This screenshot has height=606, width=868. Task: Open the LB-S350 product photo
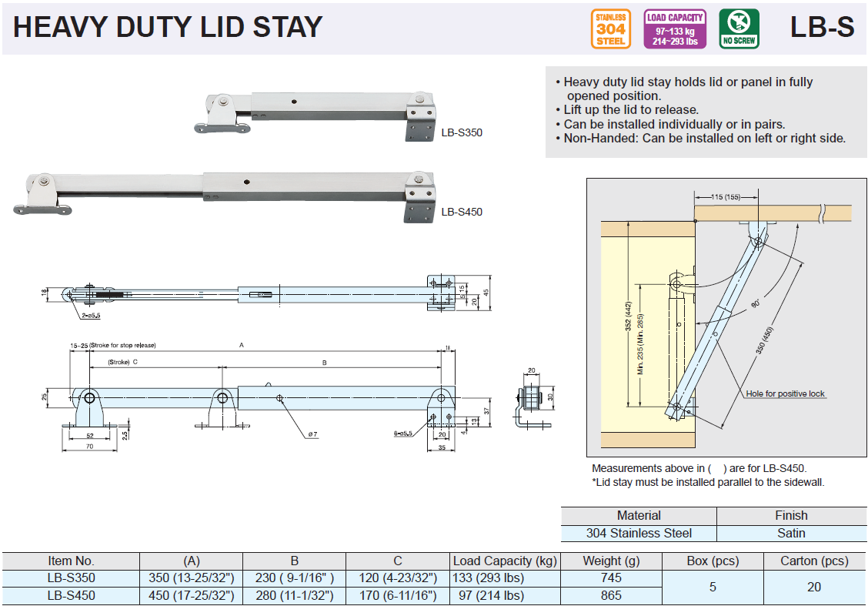click(x=314, y=117)
